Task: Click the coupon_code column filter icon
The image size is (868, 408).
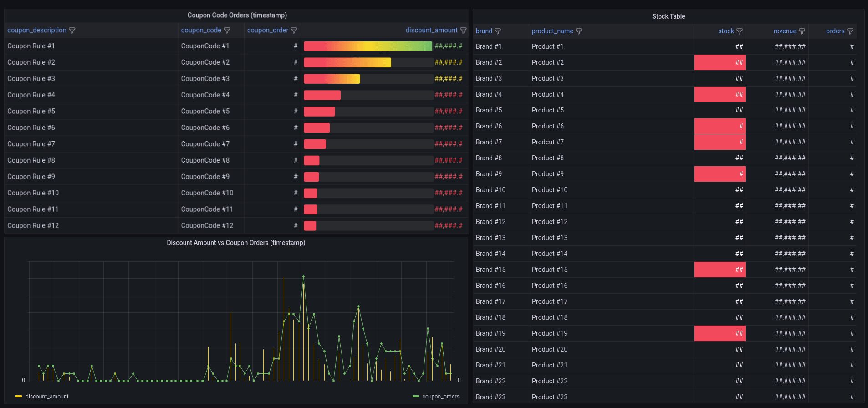Action: click(x=227, y=31)
